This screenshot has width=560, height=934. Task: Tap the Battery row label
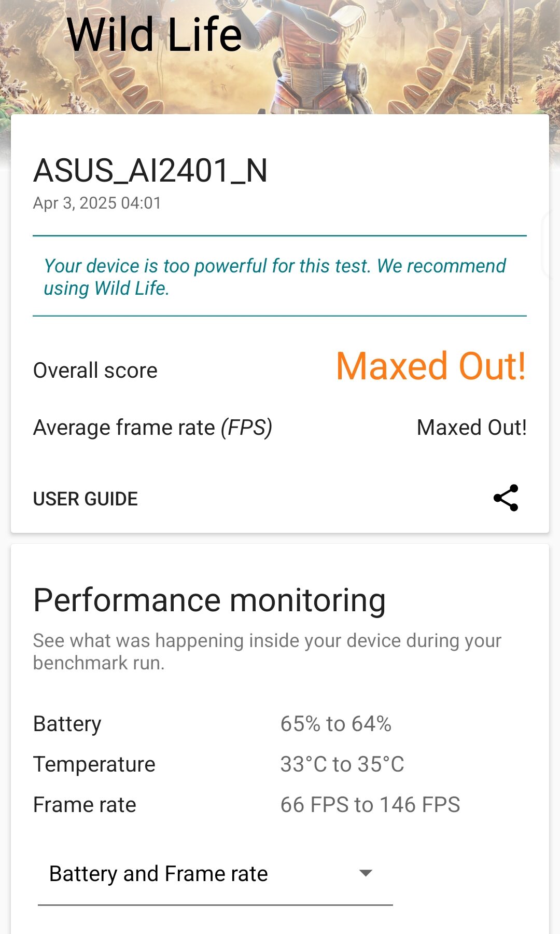click(x=67, y=724)
